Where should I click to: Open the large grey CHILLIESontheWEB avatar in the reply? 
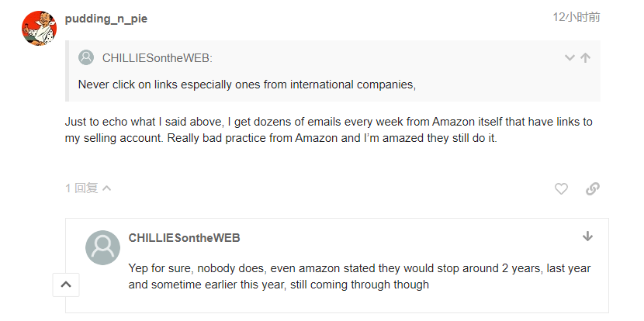coord(102,247)
